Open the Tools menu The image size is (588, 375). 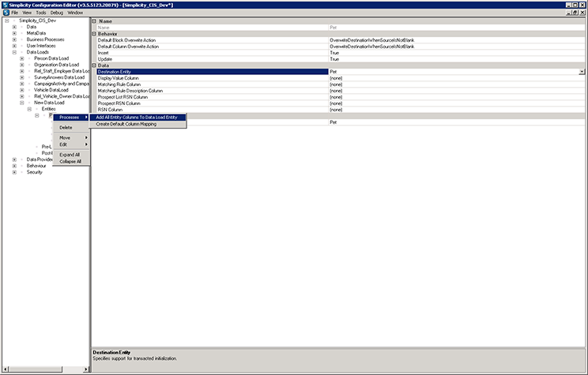(41, 13)
